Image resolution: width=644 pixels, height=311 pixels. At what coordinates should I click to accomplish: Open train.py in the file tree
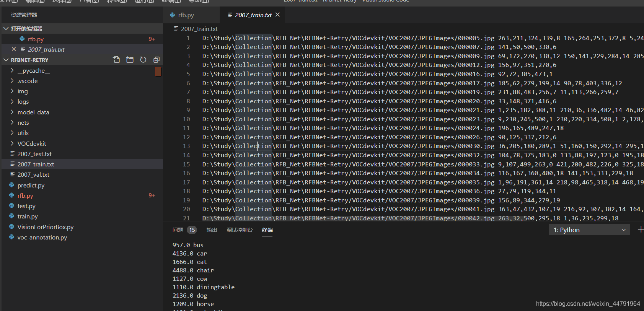82,217
